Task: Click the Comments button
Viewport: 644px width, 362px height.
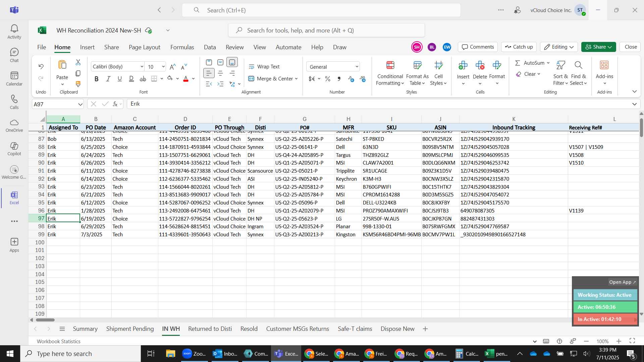Action: pos(478,47)
